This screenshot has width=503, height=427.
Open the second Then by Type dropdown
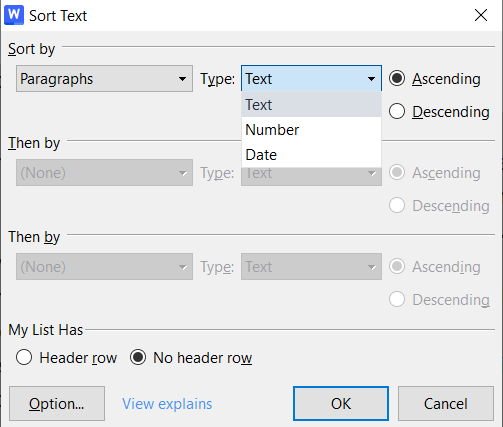click(311, 267)
